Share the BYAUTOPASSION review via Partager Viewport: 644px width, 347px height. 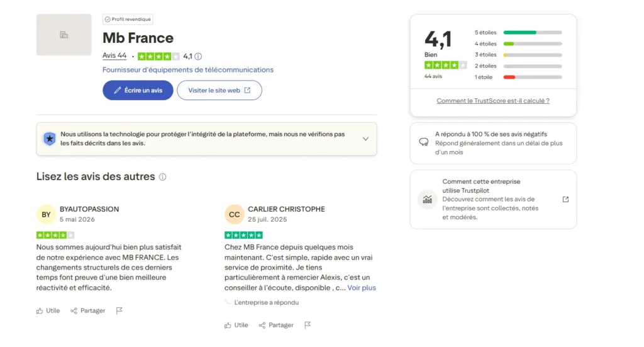88,311
